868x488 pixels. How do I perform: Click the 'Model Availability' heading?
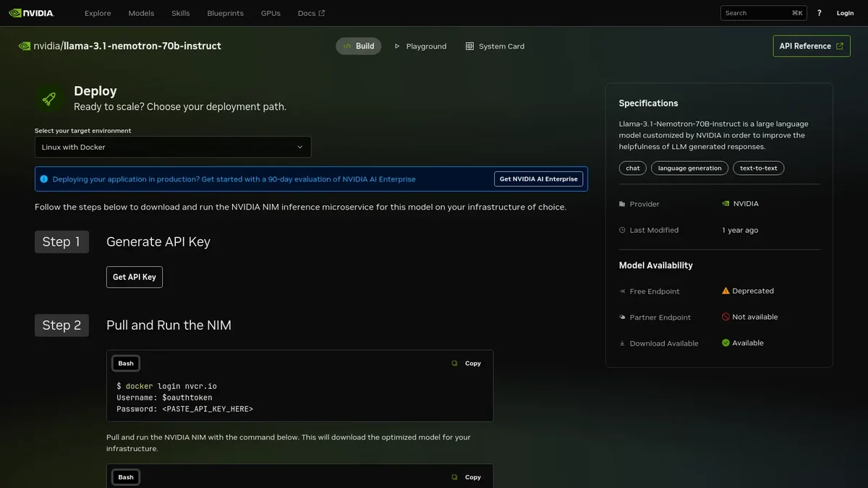pyautogui.click(x=656, y=265)
